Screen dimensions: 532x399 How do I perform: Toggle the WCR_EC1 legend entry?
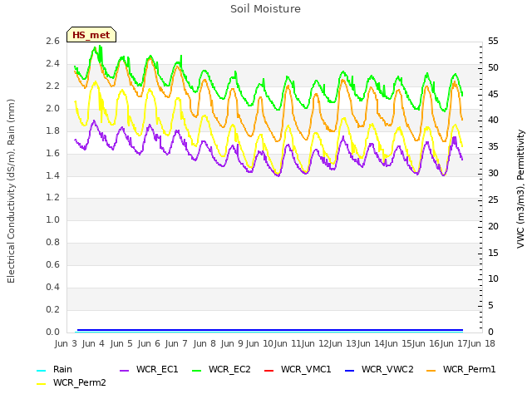tap(149, 369)
